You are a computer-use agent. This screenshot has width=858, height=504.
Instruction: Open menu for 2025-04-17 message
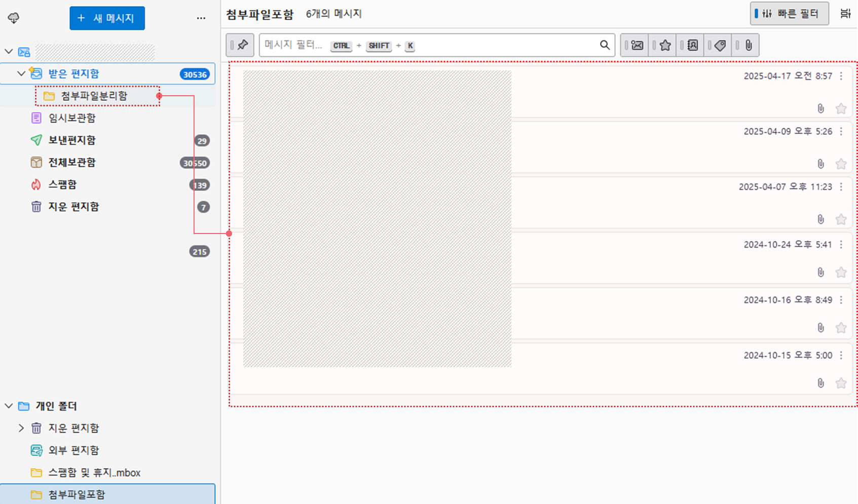(x=841, y=76)
